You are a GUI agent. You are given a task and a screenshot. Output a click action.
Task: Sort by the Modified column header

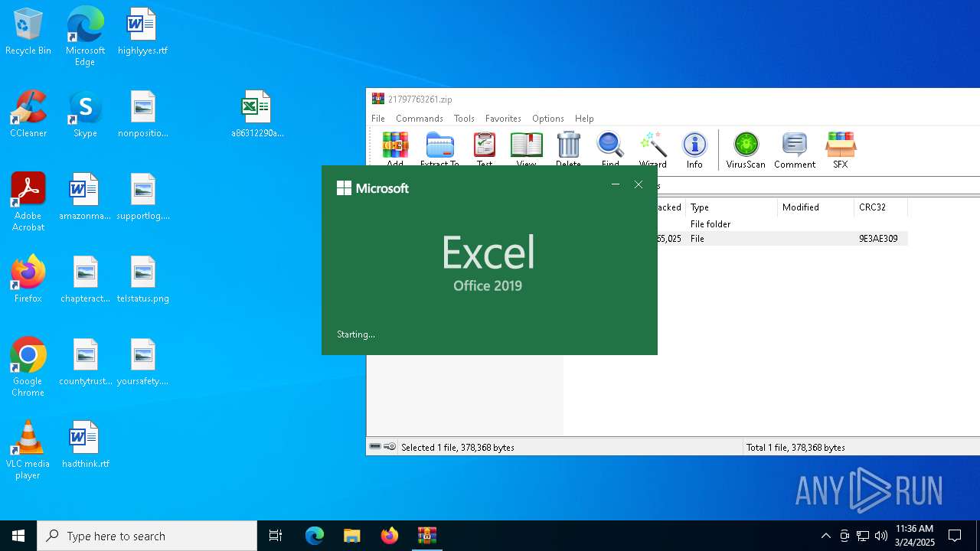815,207
